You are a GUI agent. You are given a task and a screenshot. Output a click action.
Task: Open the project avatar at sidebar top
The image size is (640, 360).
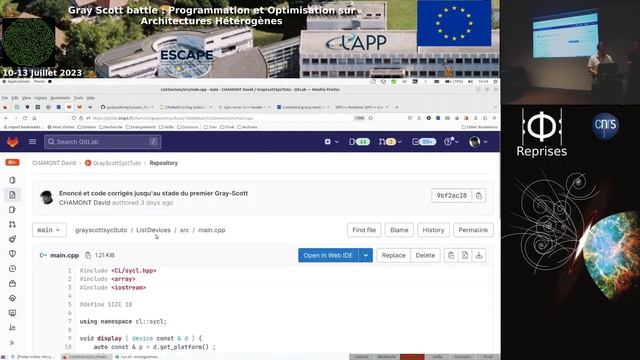[12, 162]
